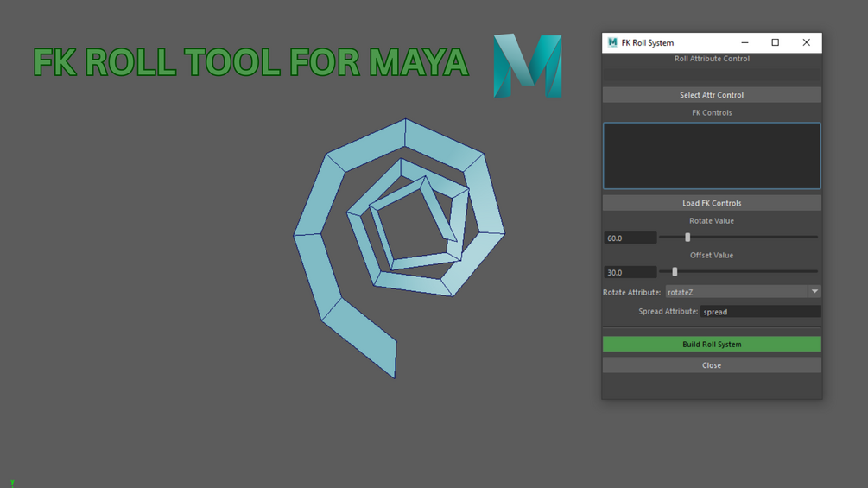Click the Close button in the dialog
The width and height of the screenshot is (868, 488).
point(712,365)
